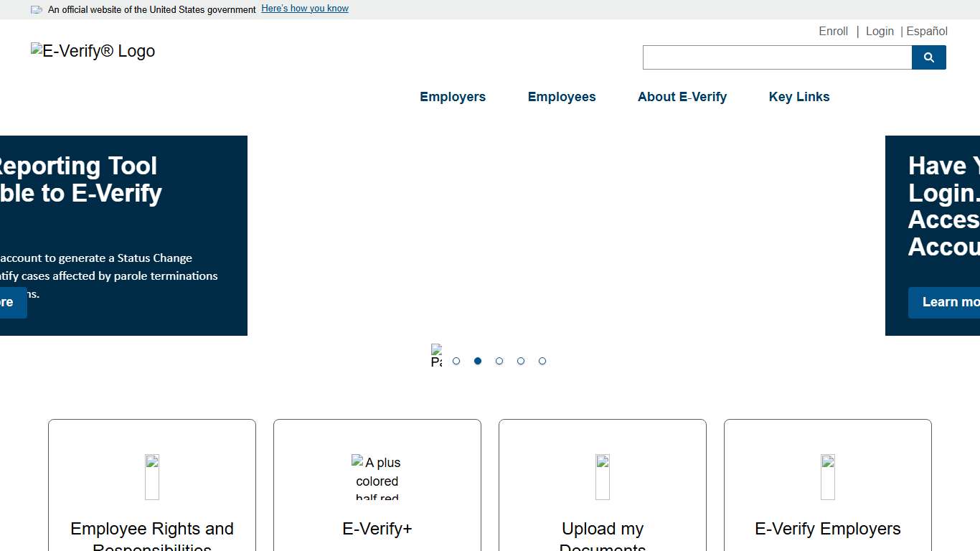
Task: Click the Upload my Documents card icon
Action: [602, 476]
